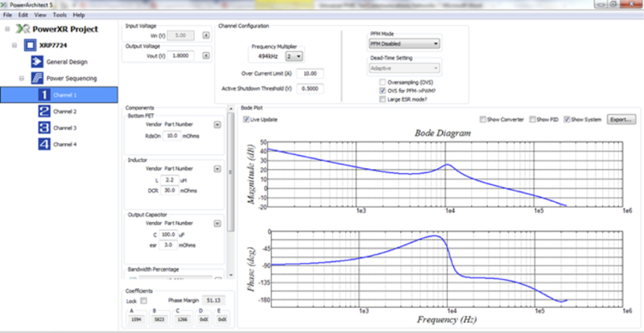644x333 pixels.
Task: Open the Inductor part selector dropdown
Action: 217,169
